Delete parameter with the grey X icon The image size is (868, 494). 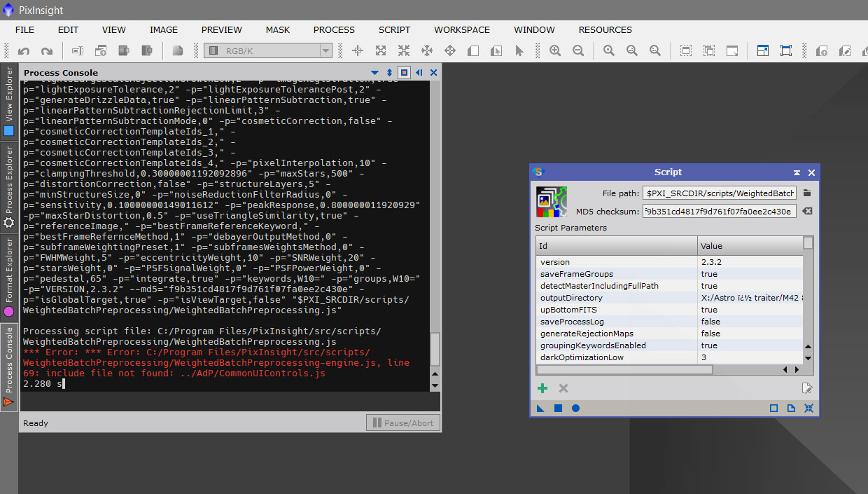[x=563, y=388]
